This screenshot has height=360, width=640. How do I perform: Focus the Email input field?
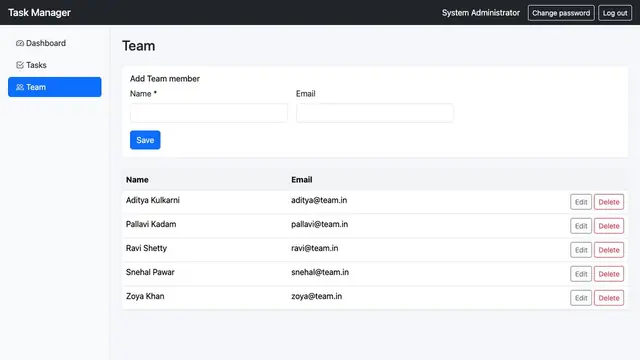[x=375, y=113]
